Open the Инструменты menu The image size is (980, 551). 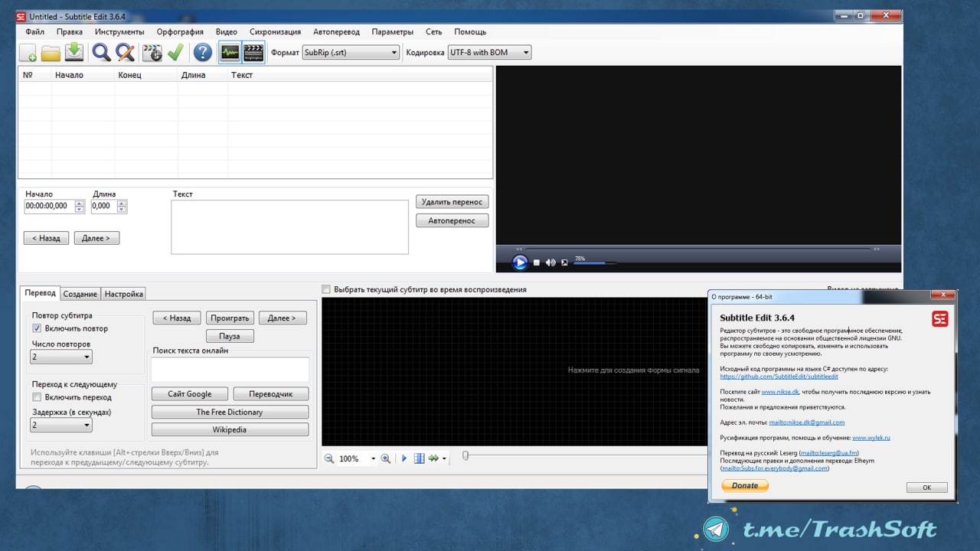click(119, 32)
